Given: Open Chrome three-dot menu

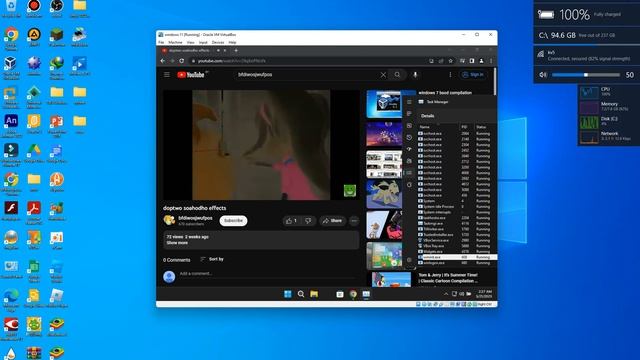Looking at the screenshot, I should 491,61.
